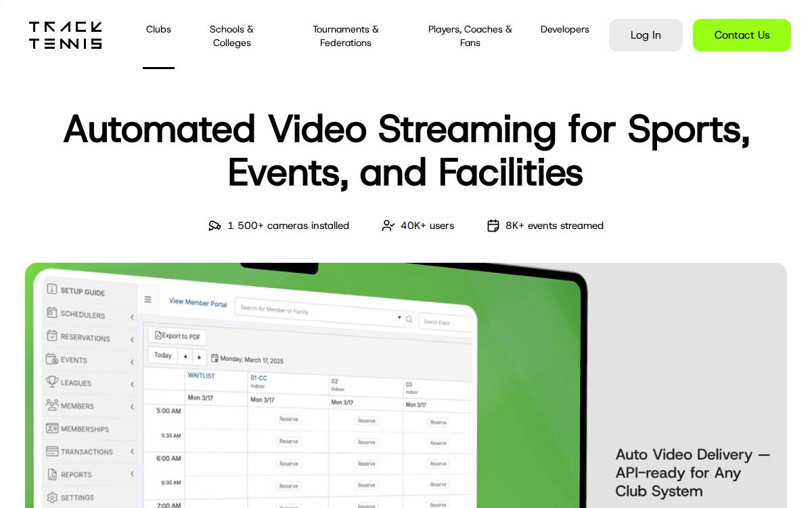Reserve court 02 at 5:30 AM

pos(367,442)
